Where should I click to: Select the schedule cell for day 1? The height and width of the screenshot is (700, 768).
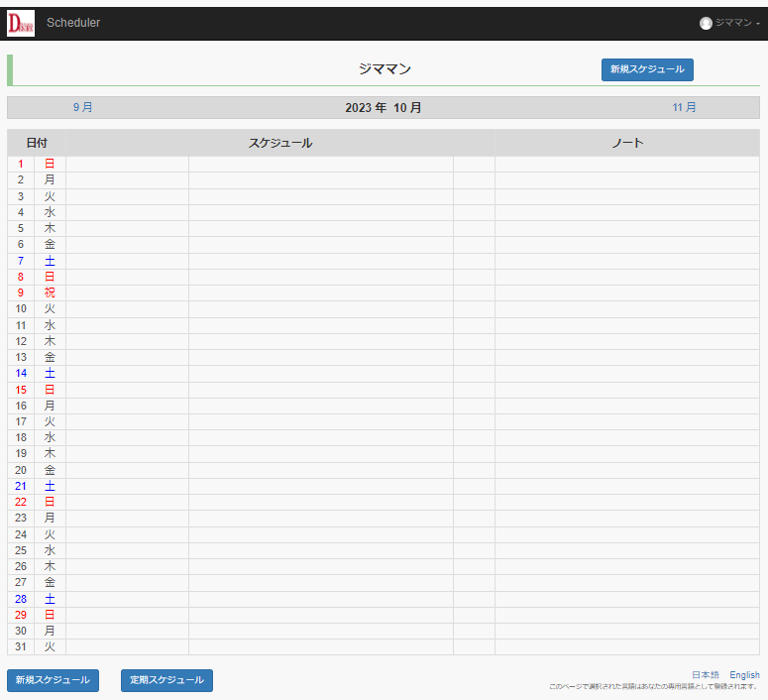click(x=320, y=164)
